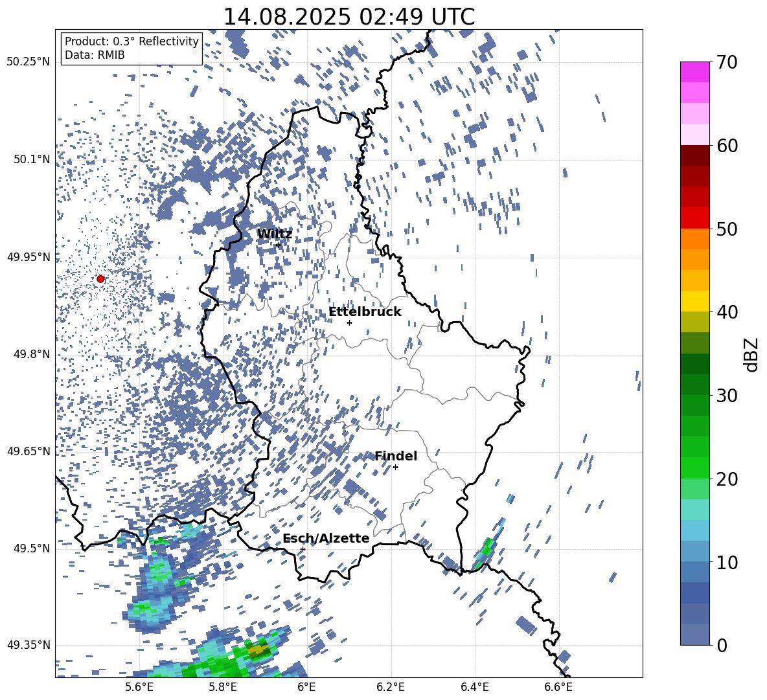Click the Findel station label
This screenshot has height=700, width=767.
396,456
